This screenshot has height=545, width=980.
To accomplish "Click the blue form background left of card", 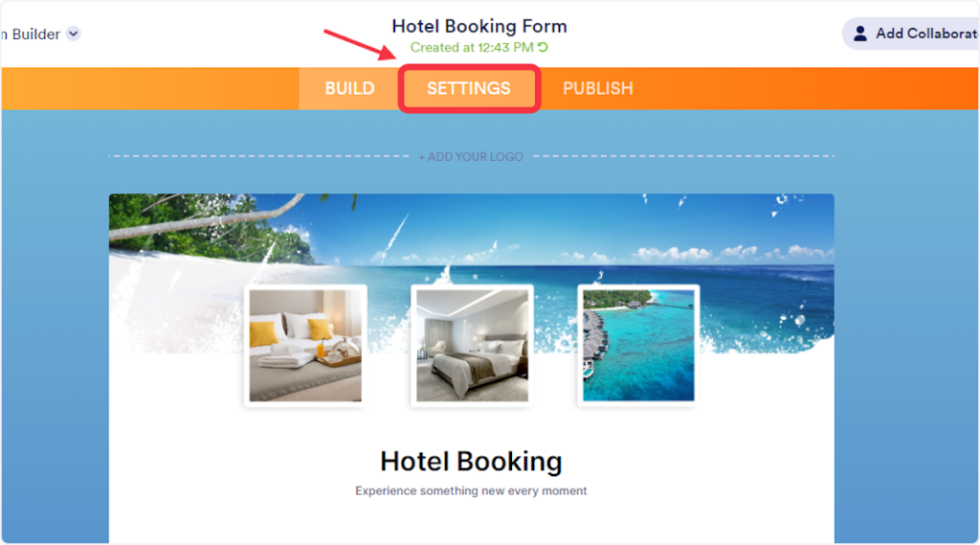I will pyautogui.click(x=55, y=326).
